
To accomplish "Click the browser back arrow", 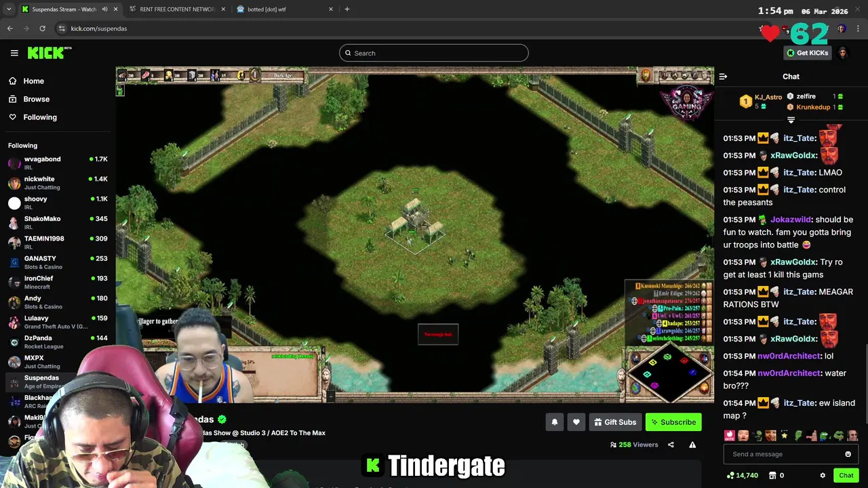I will 10,28.
